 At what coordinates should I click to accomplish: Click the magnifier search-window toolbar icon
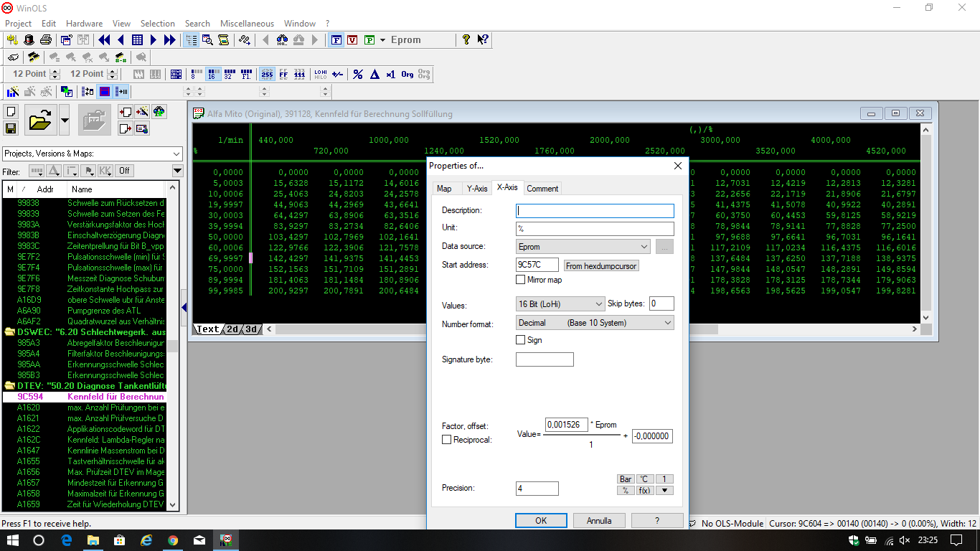pyautogui.click(x=207, y=40)
